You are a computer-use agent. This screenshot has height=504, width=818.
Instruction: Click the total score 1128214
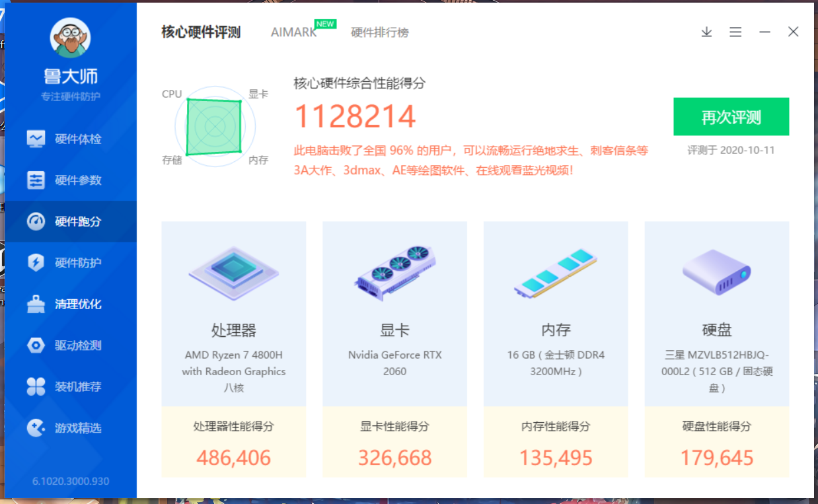point(355,117)
